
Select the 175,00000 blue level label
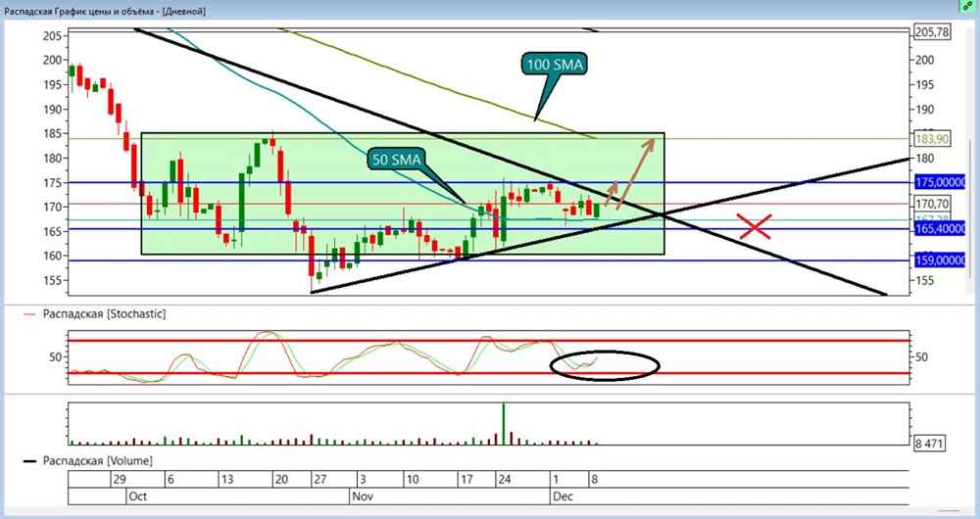pos(941,182)
